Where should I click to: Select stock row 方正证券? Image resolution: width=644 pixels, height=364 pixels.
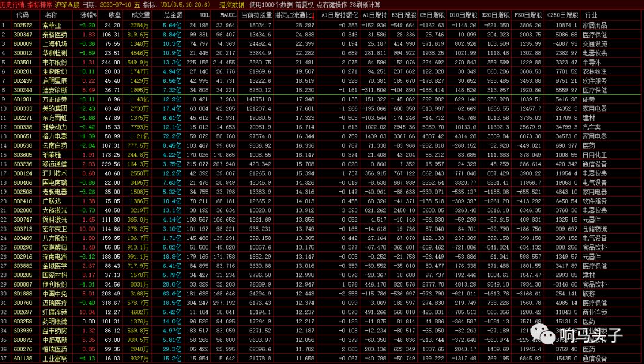click(320, 99)
